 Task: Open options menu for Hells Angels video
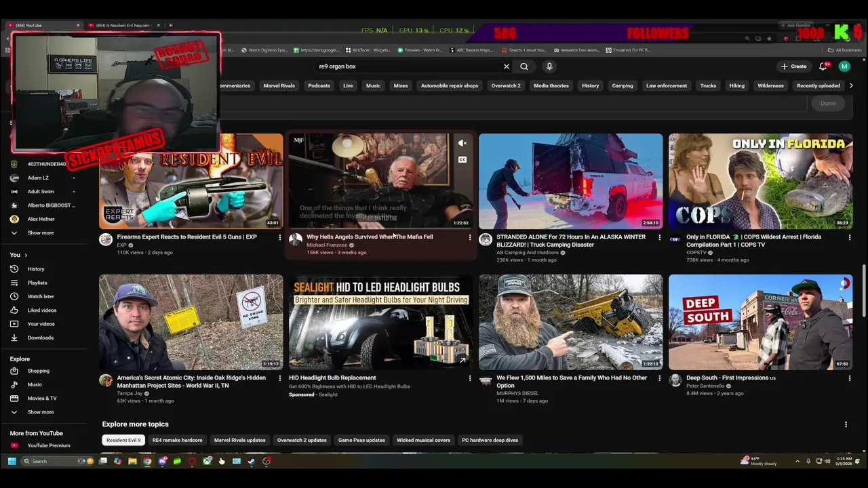coord(469,237)
